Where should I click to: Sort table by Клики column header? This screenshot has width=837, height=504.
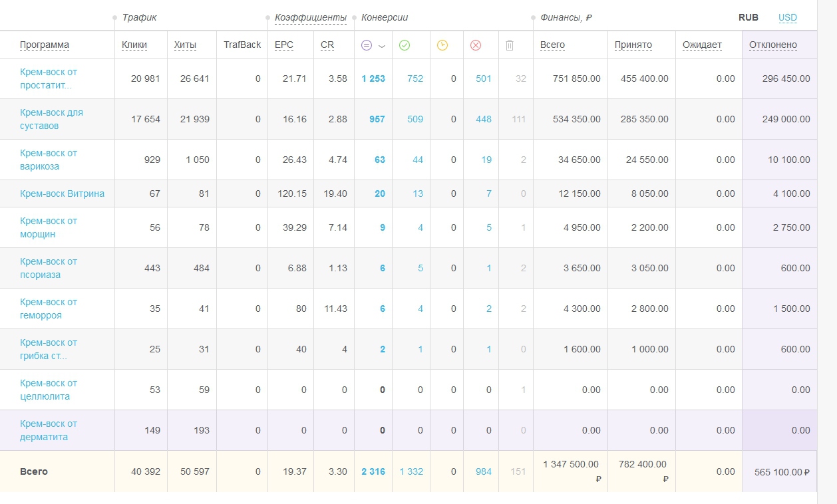[134, 45]
